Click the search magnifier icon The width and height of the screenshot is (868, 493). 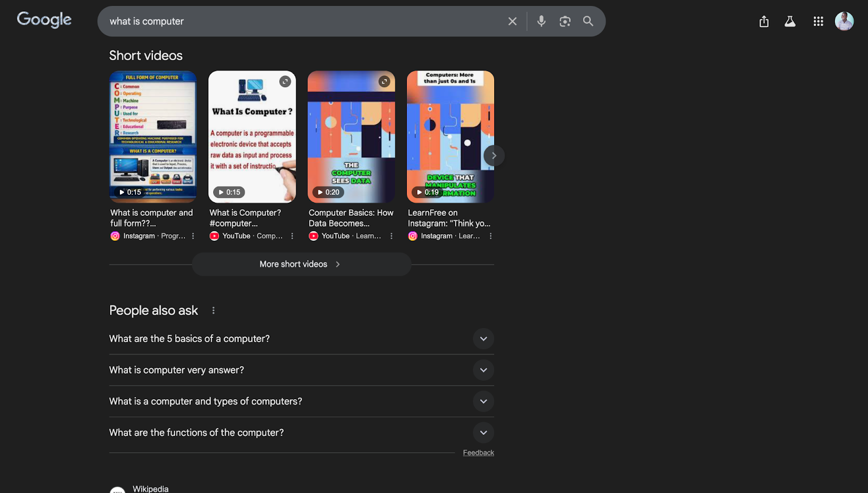pos(588,21)
